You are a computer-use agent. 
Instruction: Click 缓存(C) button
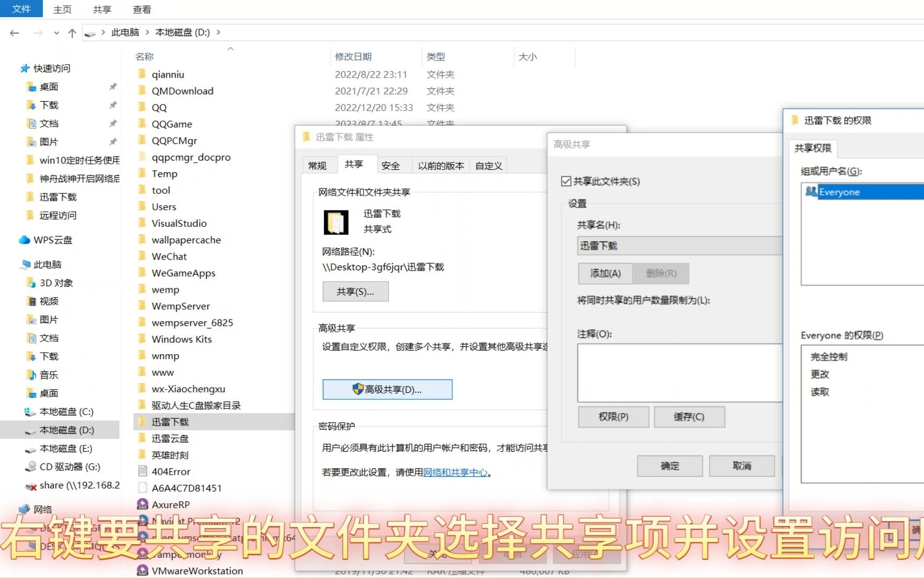[689, 417]
